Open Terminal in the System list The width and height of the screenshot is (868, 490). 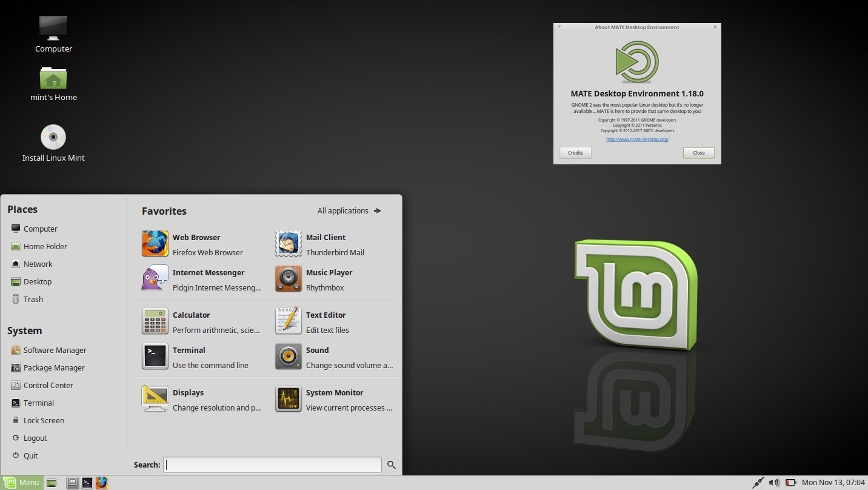[33, 403]
